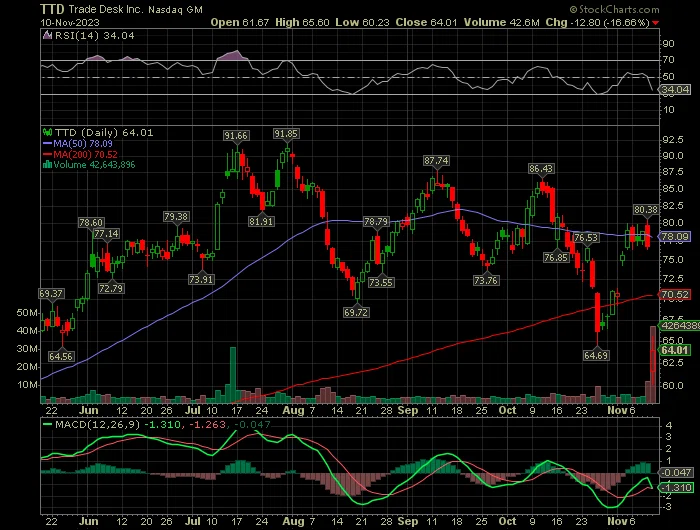Click the 80.38 November high label

[646, 209]
